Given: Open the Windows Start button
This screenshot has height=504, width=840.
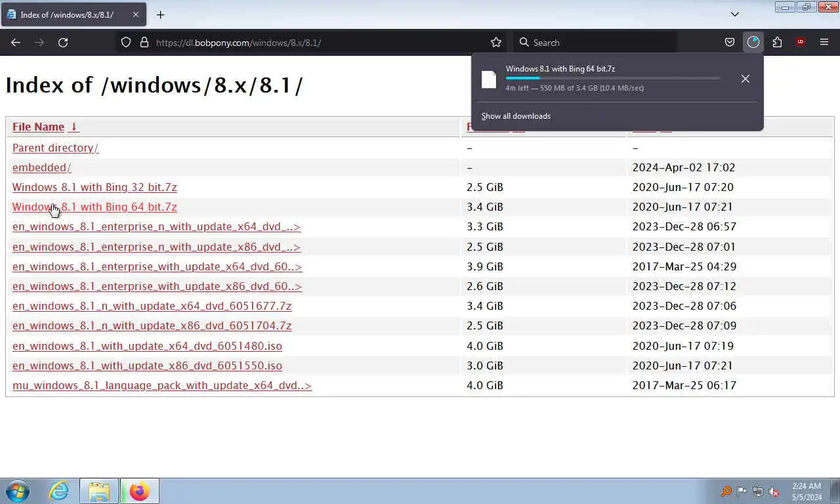Looking at the screenshot, I should pyautogui.click(x=18, y=491).
